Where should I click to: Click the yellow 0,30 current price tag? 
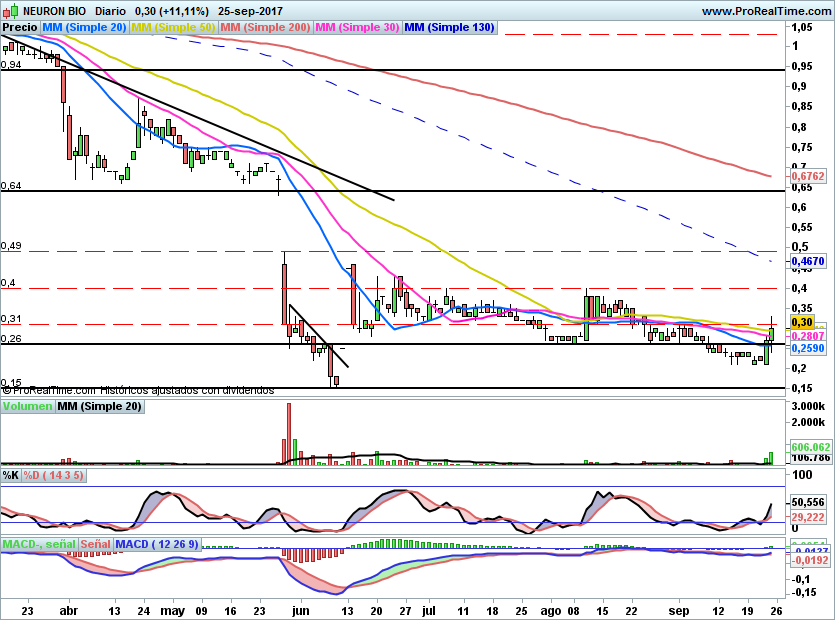[x=803, y=322]
